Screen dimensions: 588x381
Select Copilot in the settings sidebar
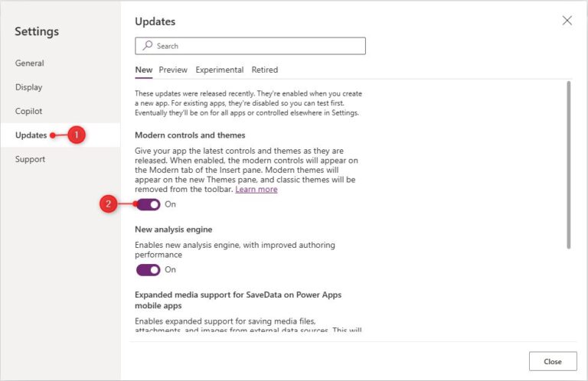coord(29,112)
